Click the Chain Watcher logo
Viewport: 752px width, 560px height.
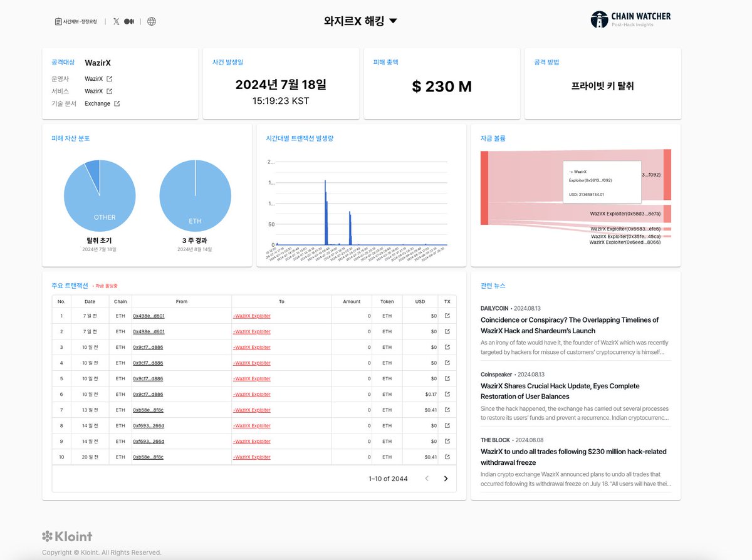click(x=630, y=19)
